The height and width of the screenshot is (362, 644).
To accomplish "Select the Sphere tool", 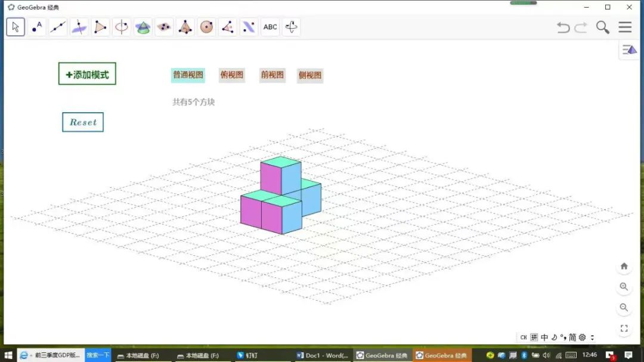I will pyautogui.click(x=206, y=27).
